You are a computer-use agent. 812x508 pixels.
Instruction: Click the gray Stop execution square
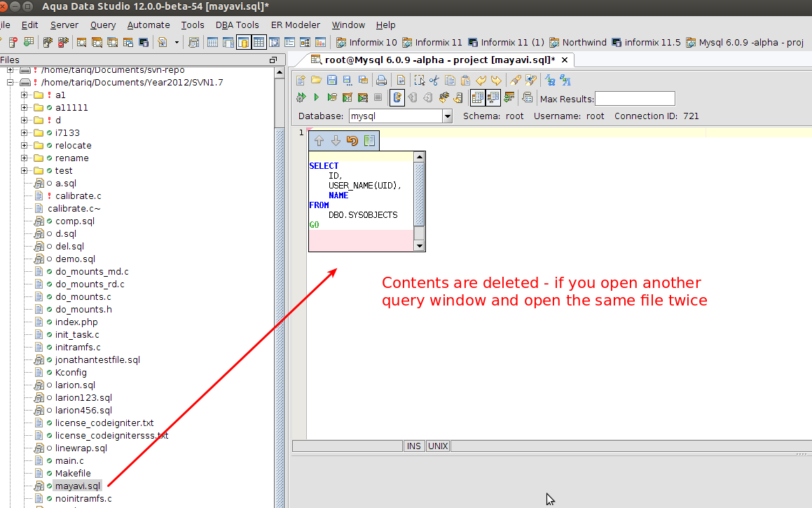tap(378, 97)
